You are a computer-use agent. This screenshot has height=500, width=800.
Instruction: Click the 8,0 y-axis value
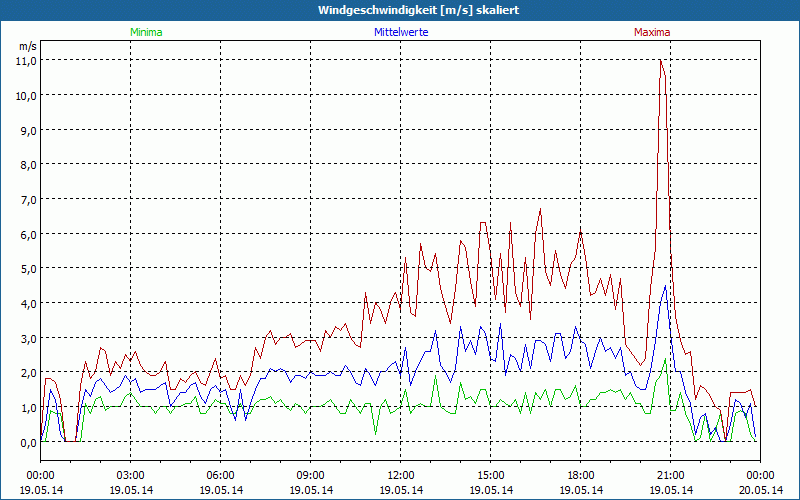click(29, 165)
